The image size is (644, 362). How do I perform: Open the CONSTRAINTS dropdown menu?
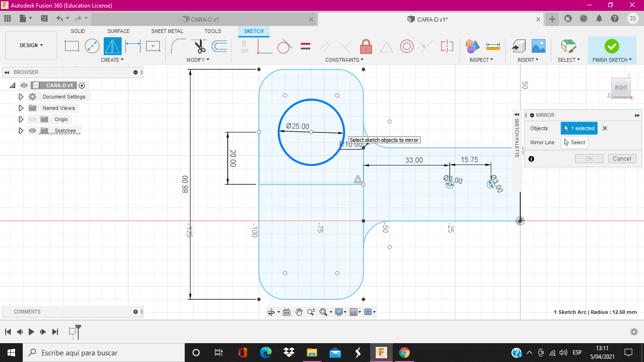(345, 60)
